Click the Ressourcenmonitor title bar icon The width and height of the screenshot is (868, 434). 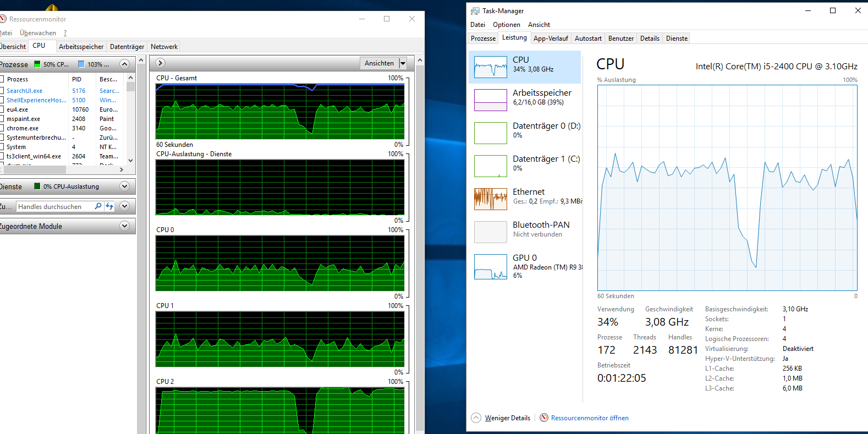2,19
